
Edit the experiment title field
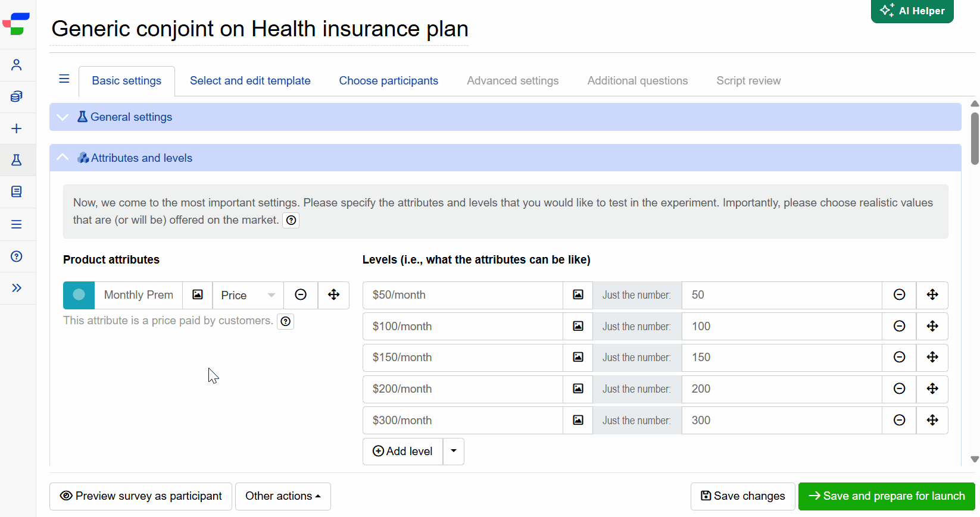[x=260, y=29]
